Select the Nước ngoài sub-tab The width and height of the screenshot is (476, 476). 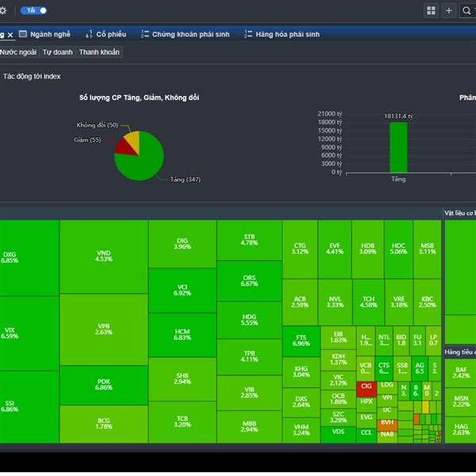coord(18,52)
